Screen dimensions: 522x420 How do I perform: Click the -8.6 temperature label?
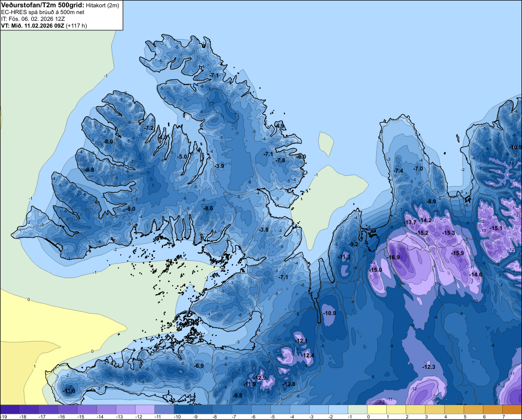(208, 208)
